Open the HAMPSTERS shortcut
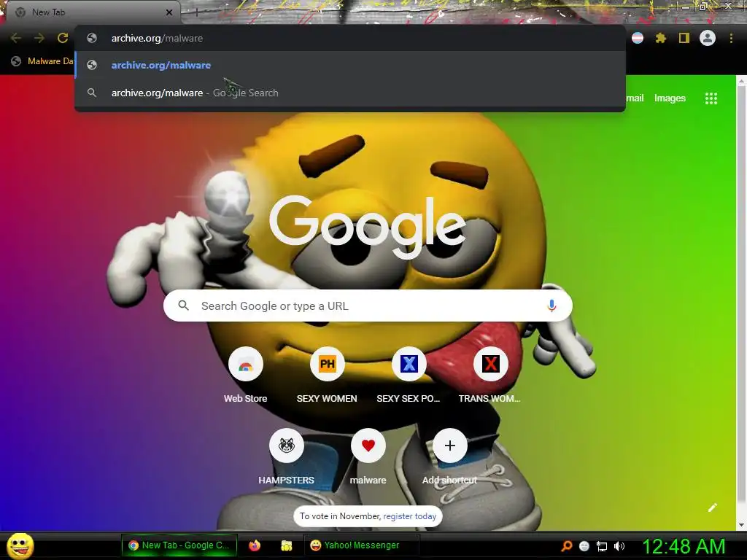 pos(286,456)
